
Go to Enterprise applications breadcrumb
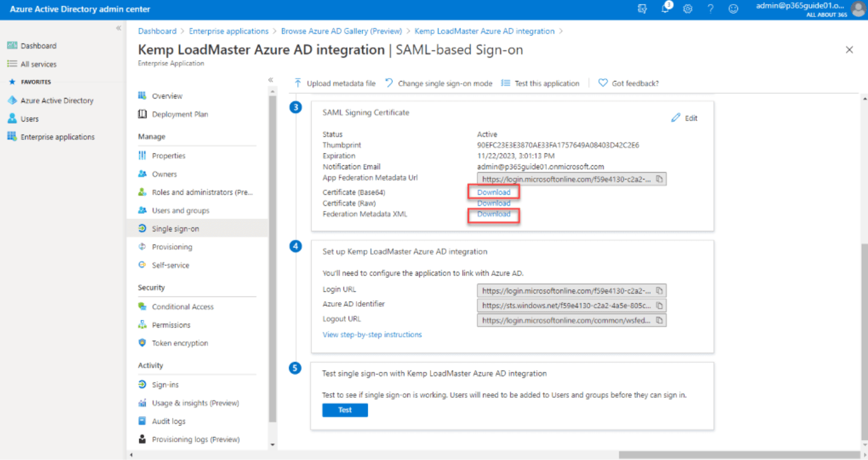coord(229,31)
